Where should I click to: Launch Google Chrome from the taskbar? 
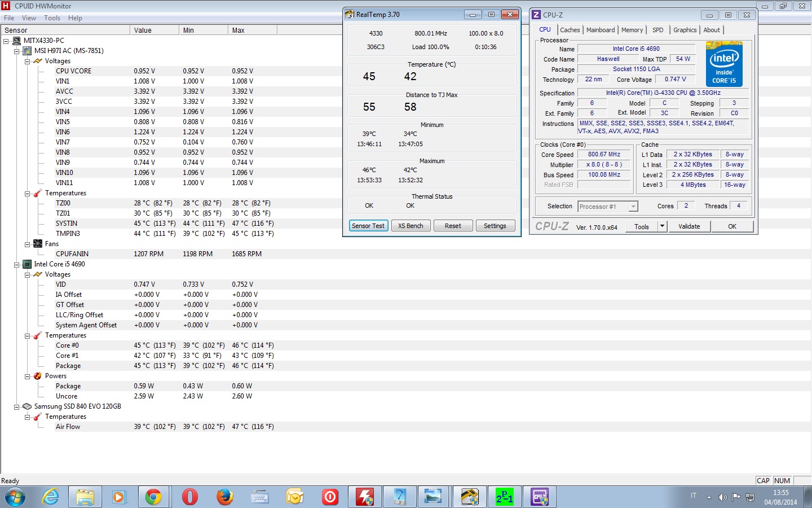pyautogui.click(x=153, y=497)
